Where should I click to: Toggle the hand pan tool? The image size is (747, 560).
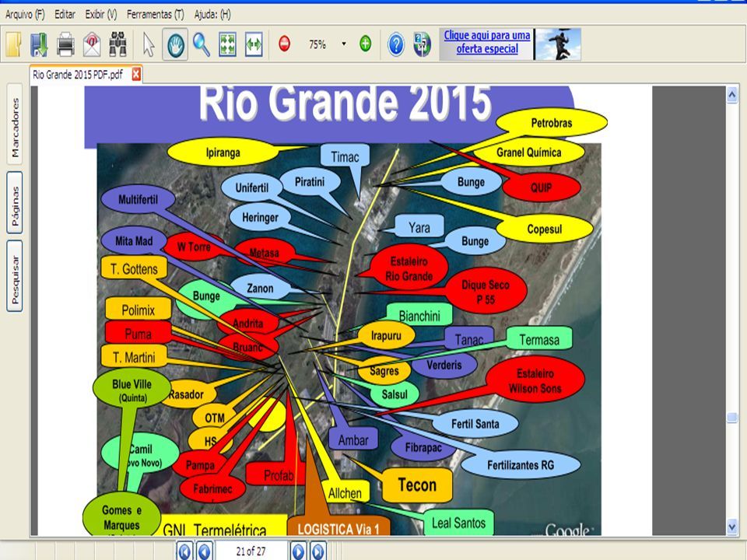175,44
